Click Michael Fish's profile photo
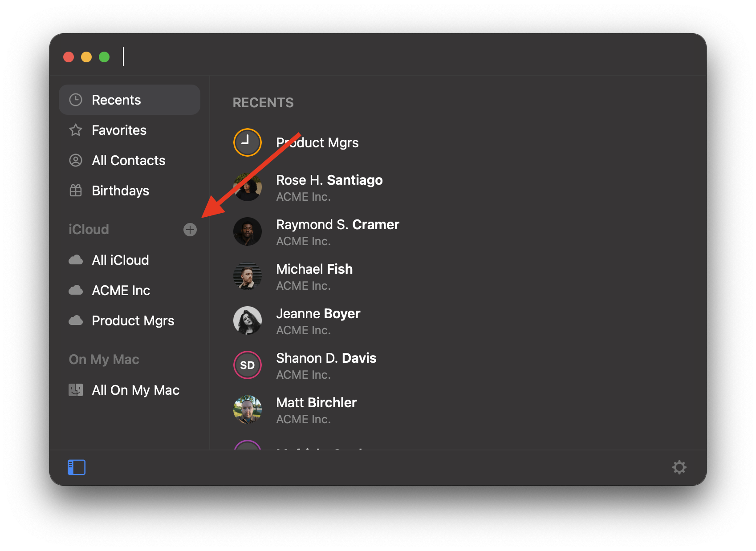This screenshot has width=756, height=551. (x=248, y=276)
